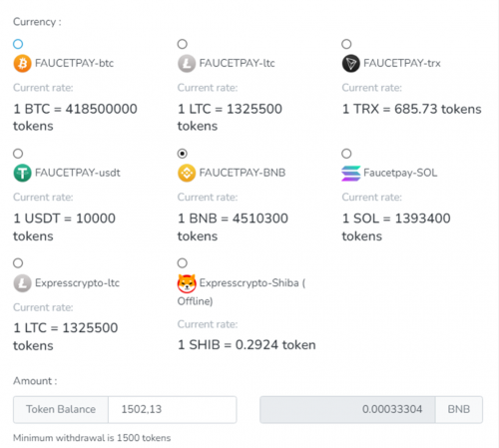Select the FAUCETPAY-btc radio button
Viewport: 499px width, 448px height.
(18, 44)
